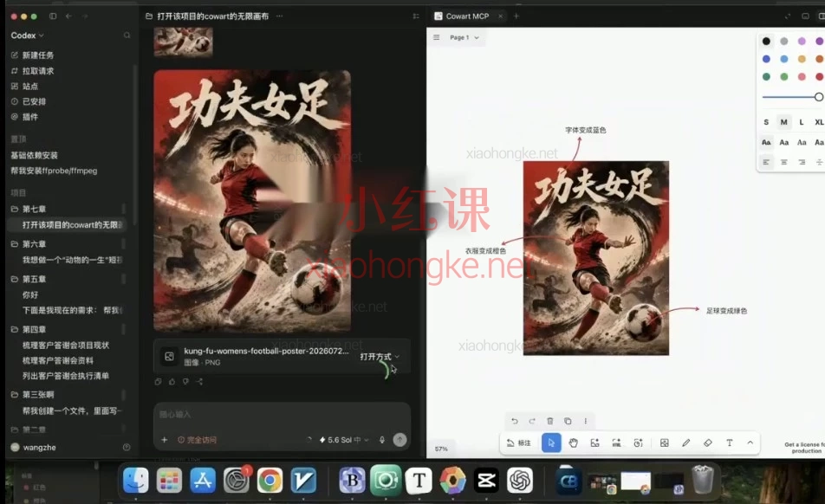Pick the dark blue color swatch
The height and width of the screenshot is (504, 825).
[766, 59]
